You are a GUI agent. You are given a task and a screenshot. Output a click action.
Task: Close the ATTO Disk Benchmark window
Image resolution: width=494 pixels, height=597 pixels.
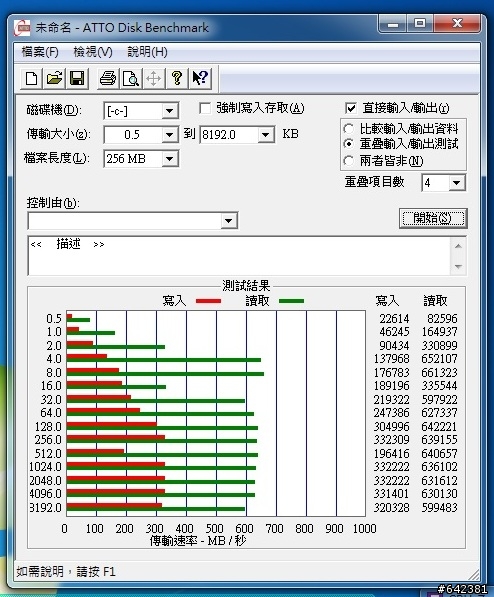[x=456, y=24]
